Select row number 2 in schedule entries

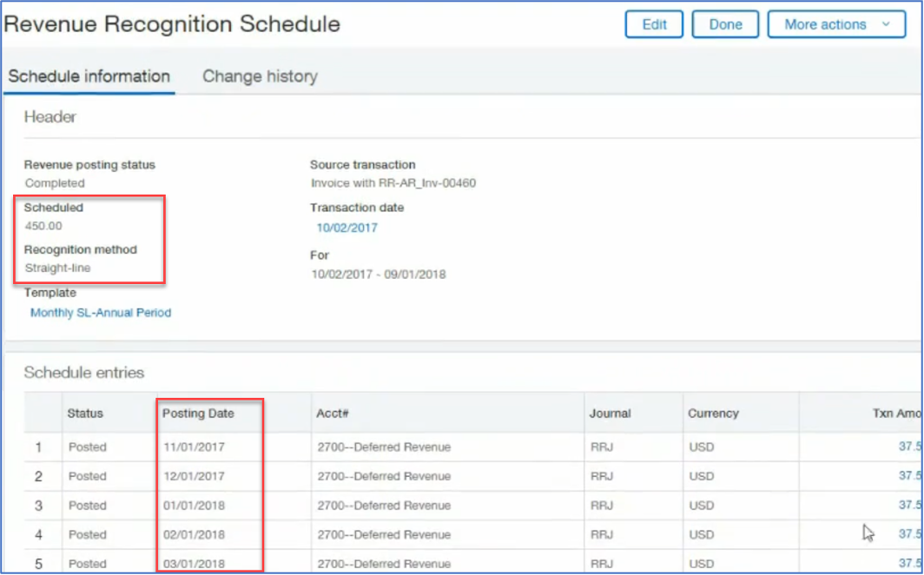38,476
